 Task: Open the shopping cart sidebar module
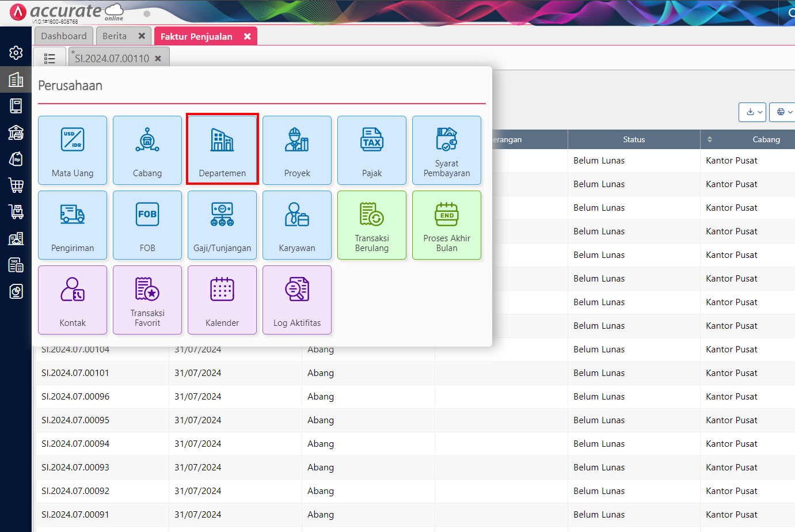16,185
